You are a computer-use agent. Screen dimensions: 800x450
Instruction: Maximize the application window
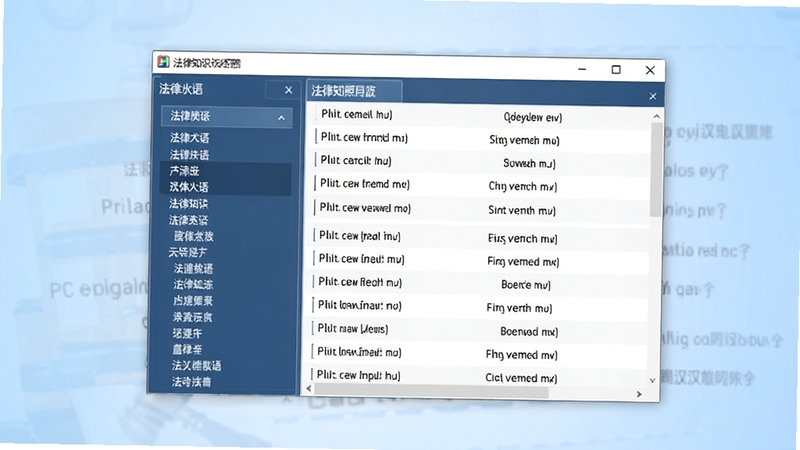click(616, 69)
